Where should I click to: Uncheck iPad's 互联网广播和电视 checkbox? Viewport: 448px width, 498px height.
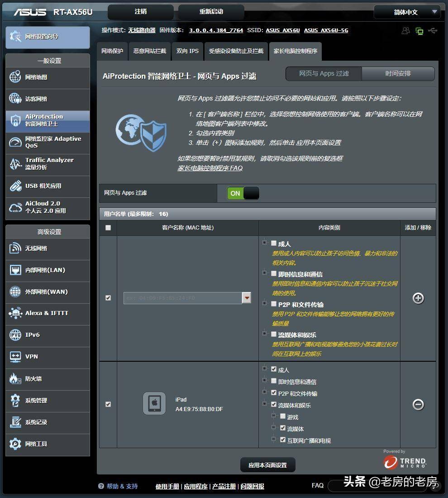point(283,440)
